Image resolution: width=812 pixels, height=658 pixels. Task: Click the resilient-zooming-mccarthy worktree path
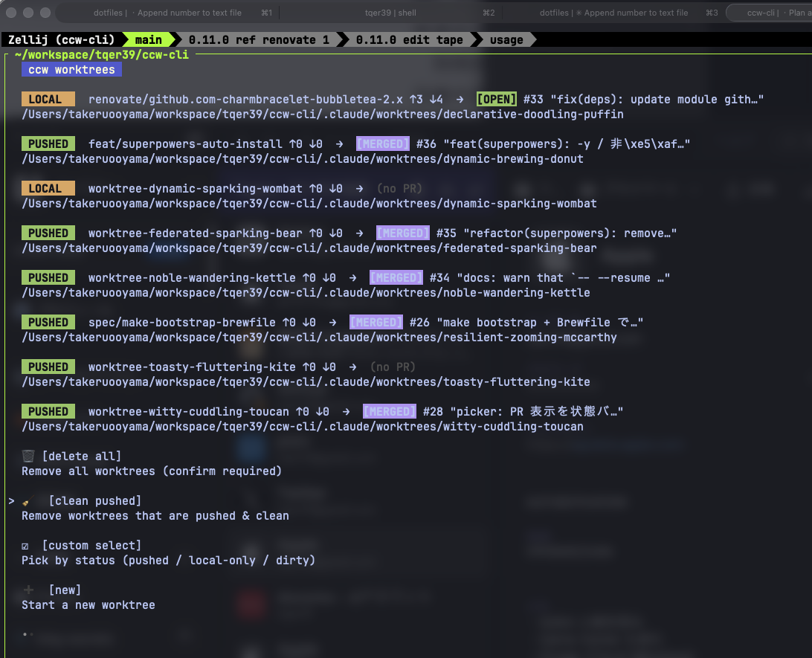click(320, 337)
